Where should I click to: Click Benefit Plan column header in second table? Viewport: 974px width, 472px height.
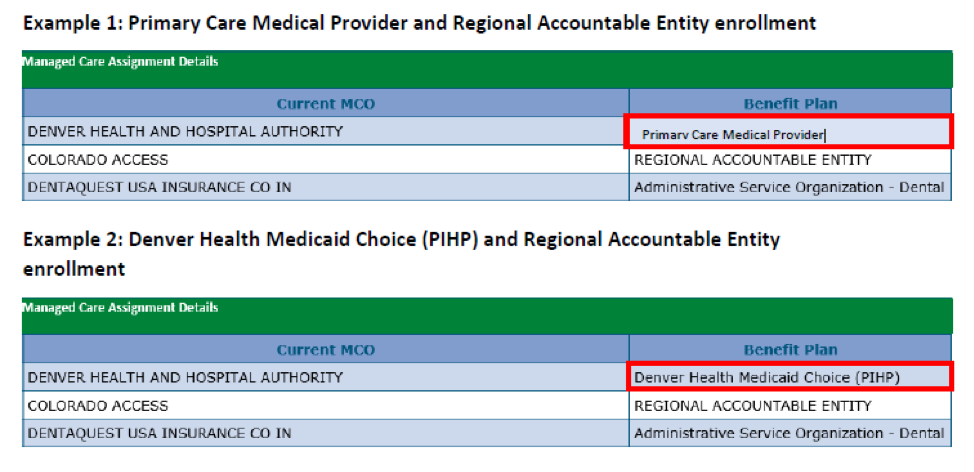(790, 350)
